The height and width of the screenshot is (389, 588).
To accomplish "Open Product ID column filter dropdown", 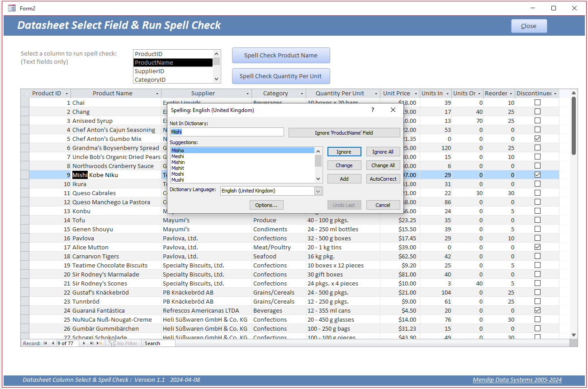I will tap(66, 94).
